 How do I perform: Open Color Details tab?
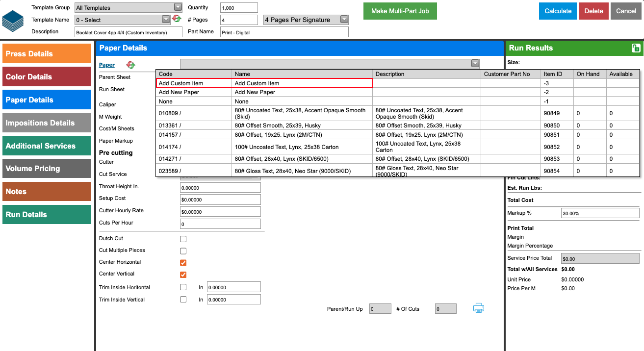point(47,76)
